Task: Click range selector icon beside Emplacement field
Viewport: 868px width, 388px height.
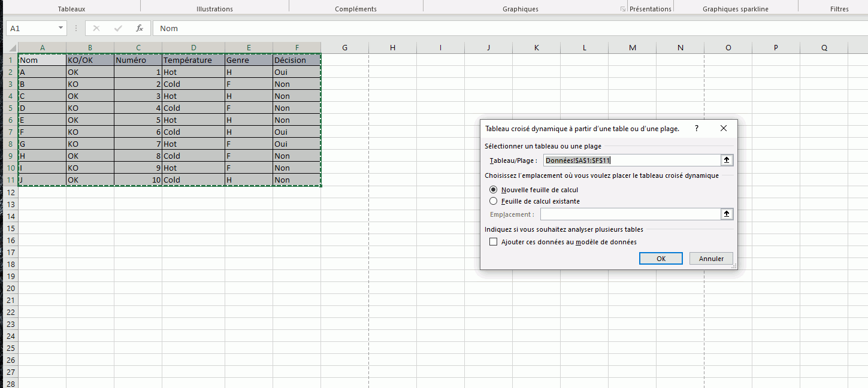Action: (727, 214)
